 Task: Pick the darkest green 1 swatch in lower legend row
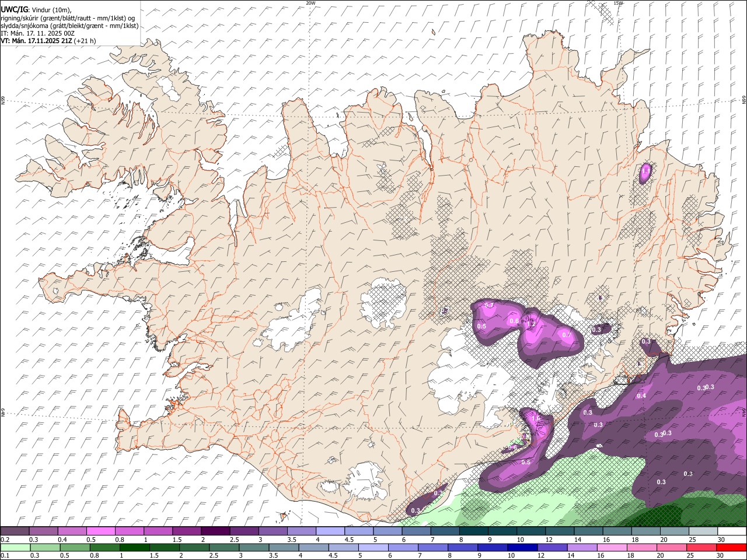(134, 547)
